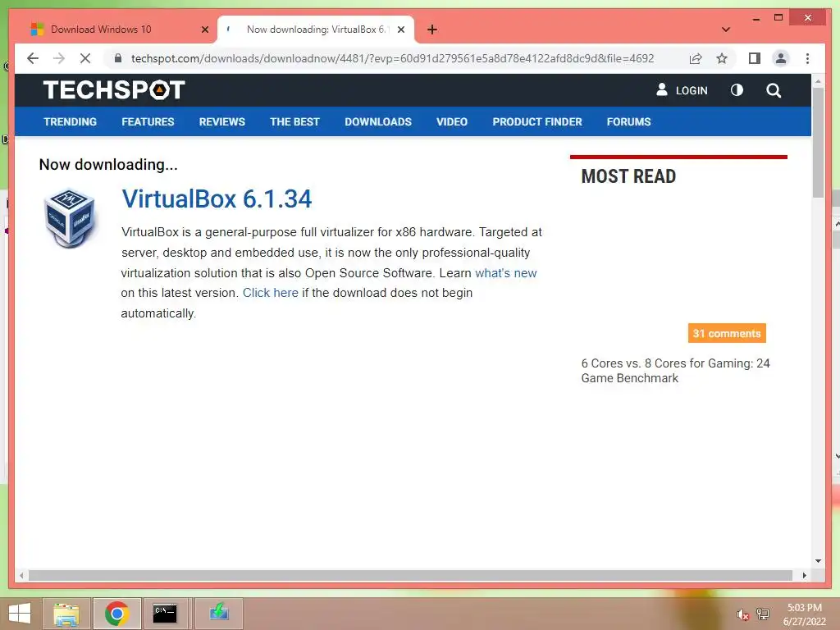Screen dimensions: 840x630
Task: Open 6 Cores vs. 8 Cores article
Action: point(675,371)
